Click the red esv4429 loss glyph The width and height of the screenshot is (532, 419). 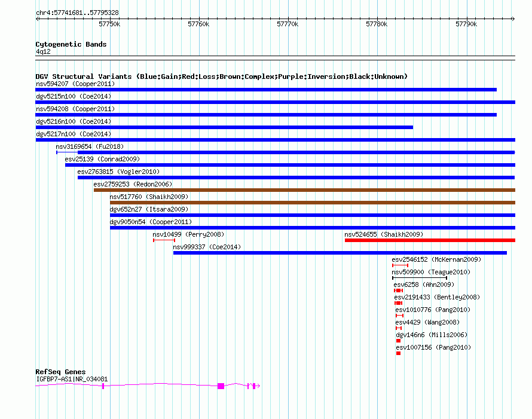[x=399, y=328]
